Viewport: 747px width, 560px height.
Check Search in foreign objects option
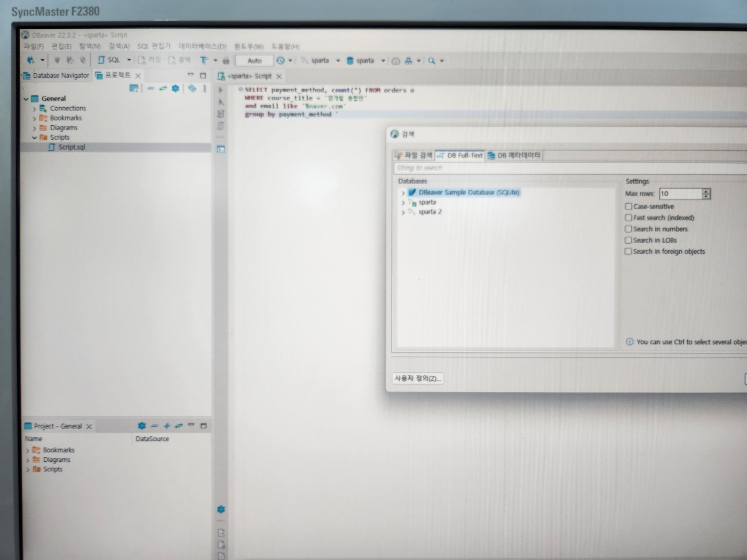pos(629,251)
